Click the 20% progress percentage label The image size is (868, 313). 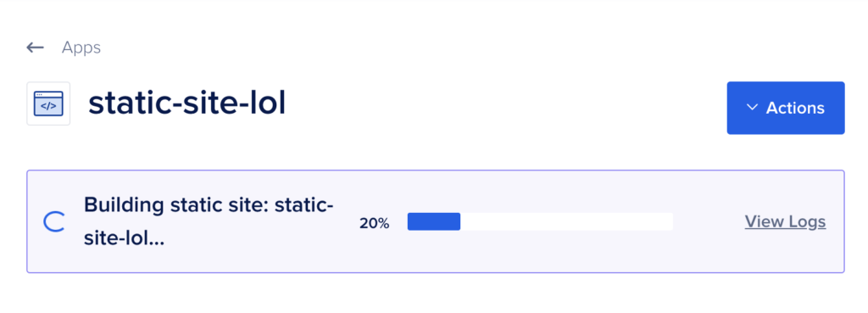point(374,224)
